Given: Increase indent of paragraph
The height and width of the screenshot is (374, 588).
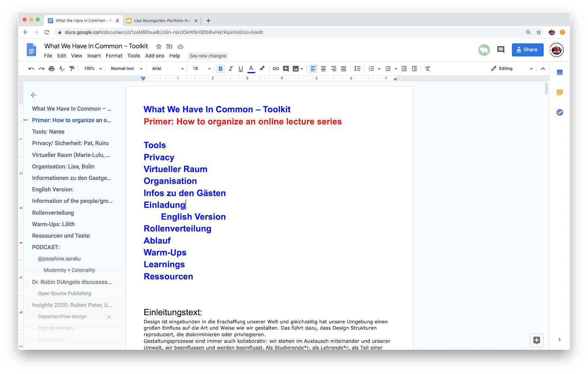Looking at the screenshot, I should (x=415, y=69).
